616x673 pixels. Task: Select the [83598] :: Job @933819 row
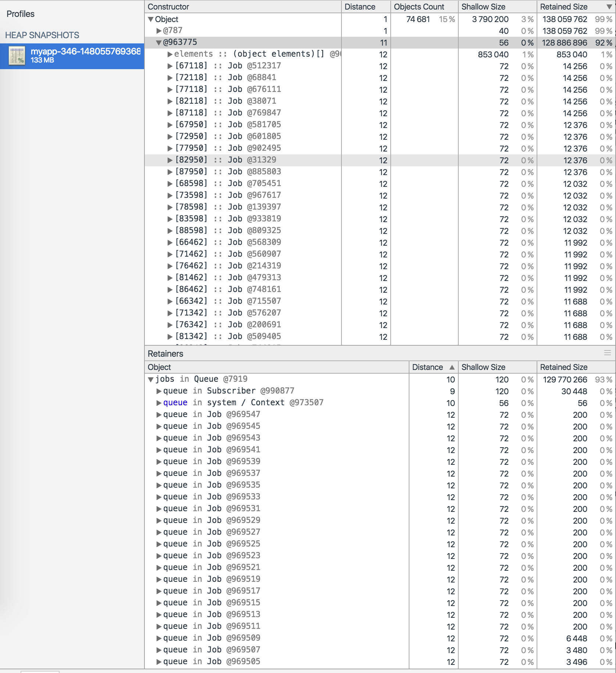tap(380, 219)
